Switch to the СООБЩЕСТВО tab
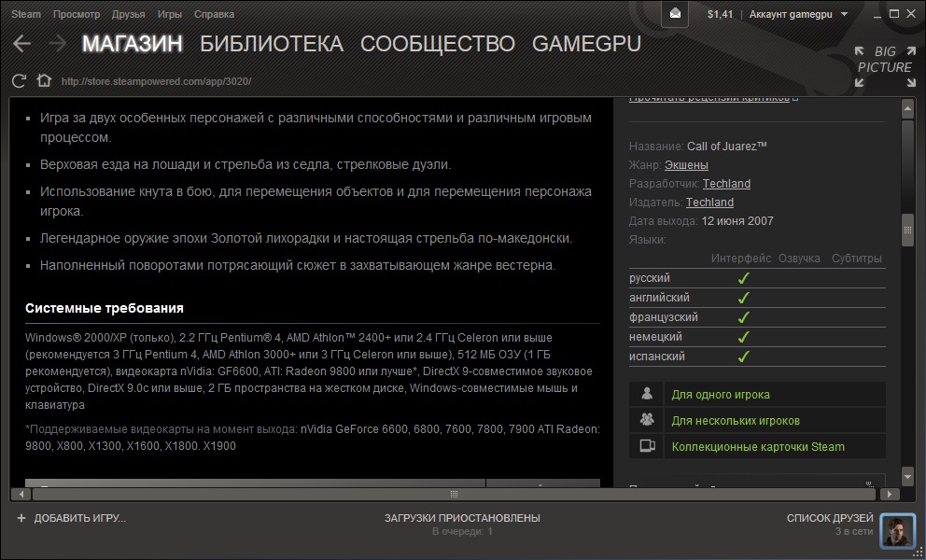This screenshot has width=926, height=560. pos(438,44)
